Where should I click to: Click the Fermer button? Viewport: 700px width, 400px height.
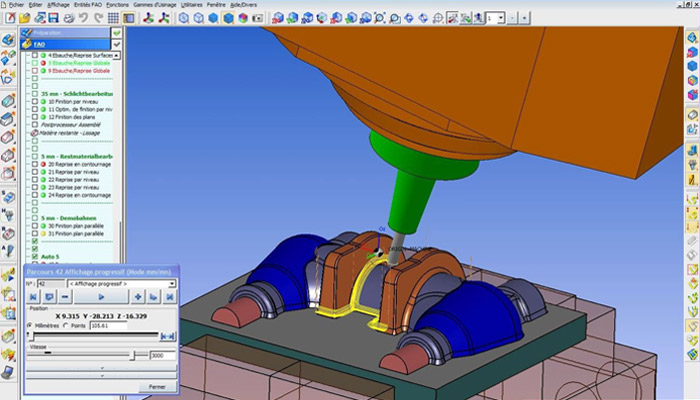point(157,386)
